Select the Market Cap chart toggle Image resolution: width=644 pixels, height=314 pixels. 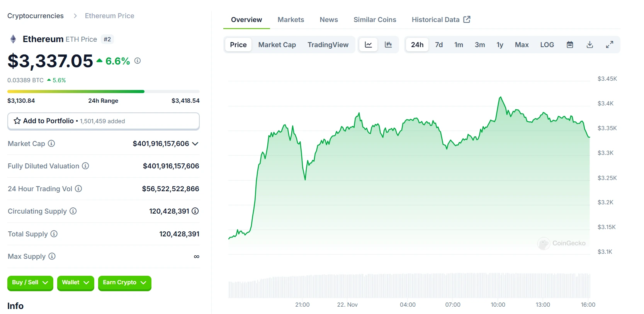(277, 45)
